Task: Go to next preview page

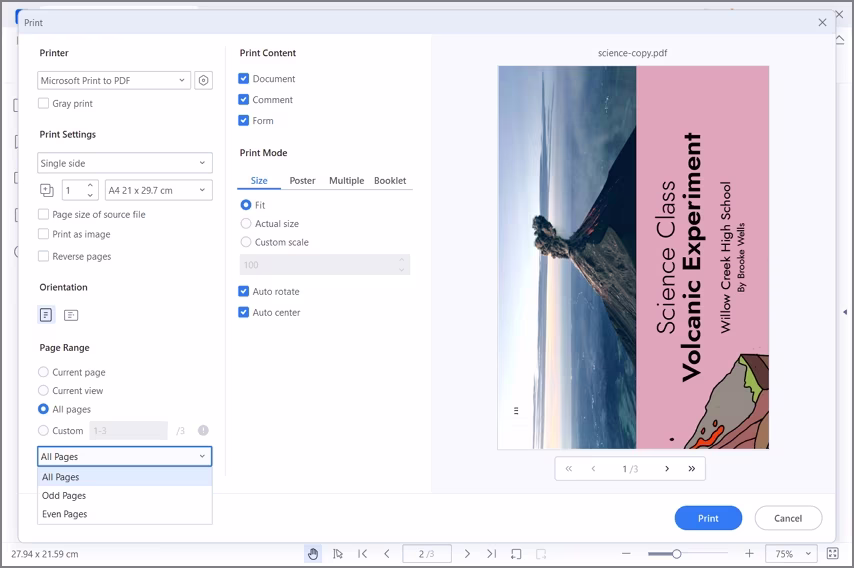Action: (x=667, y=468)
